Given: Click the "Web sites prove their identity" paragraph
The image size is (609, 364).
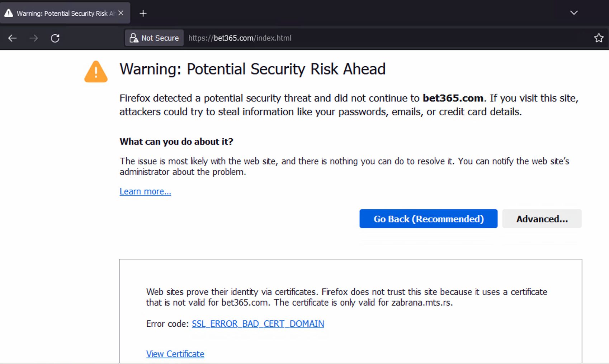Looking at the screenshot, I should coord(346,297).
